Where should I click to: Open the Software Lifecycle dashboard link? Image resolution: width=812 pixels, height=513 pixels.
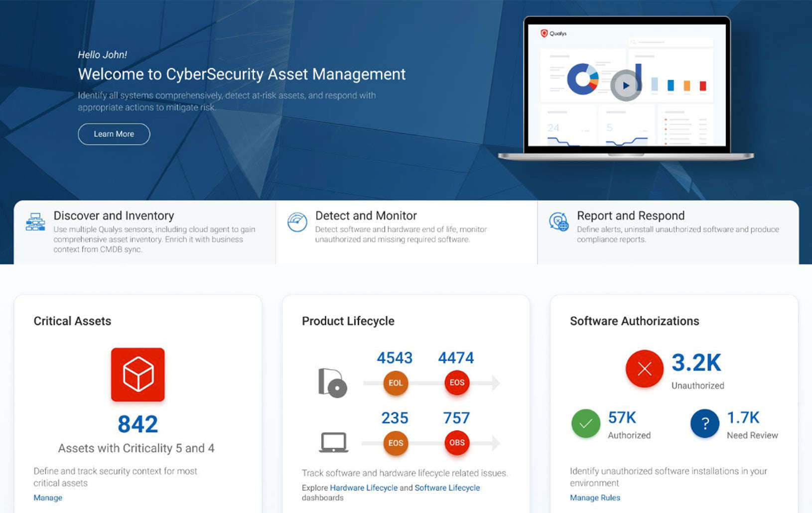click(447, 488)
